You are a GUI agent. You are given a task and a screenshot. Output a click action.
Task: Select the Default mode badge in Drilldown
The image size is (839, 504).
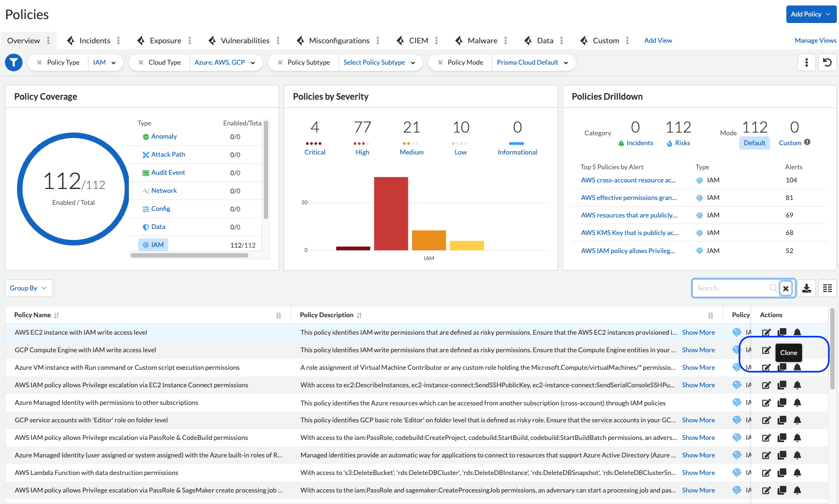755,143
